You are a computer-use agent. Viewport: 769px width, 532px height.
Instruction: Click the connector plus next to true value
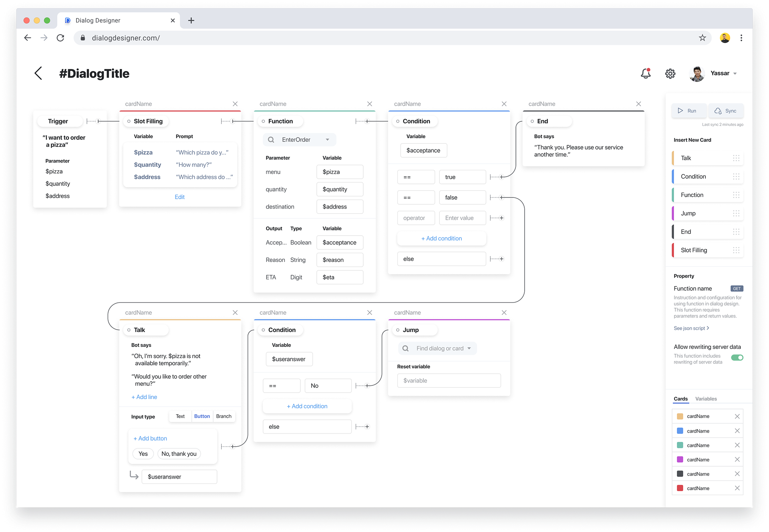coord(501,177)
